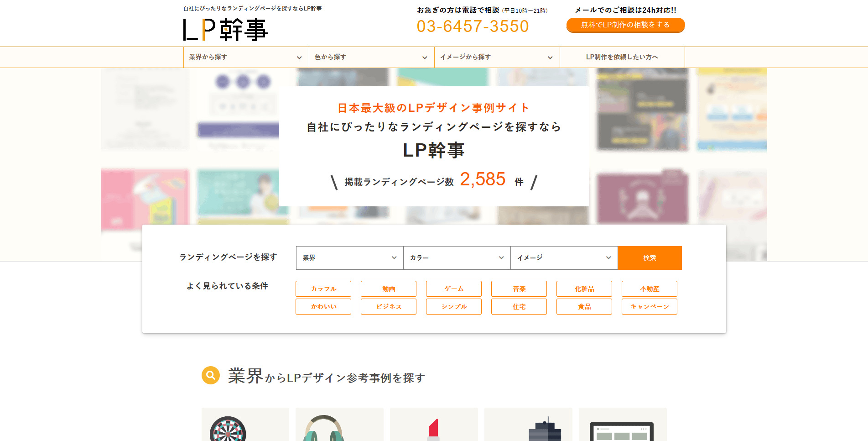Open the headphones category icon card
This screenshot has width=868, height=441.
pos(339,425)
